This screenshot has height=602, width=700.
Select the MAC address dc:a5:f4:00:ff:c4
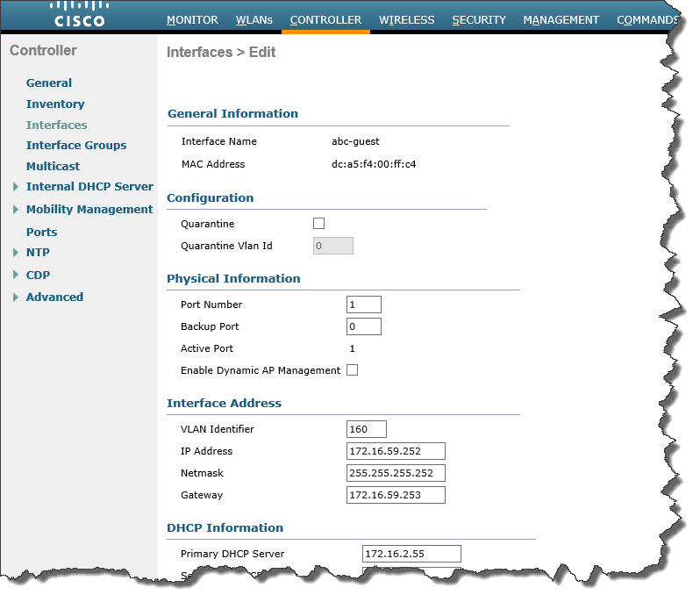[374, 164]
